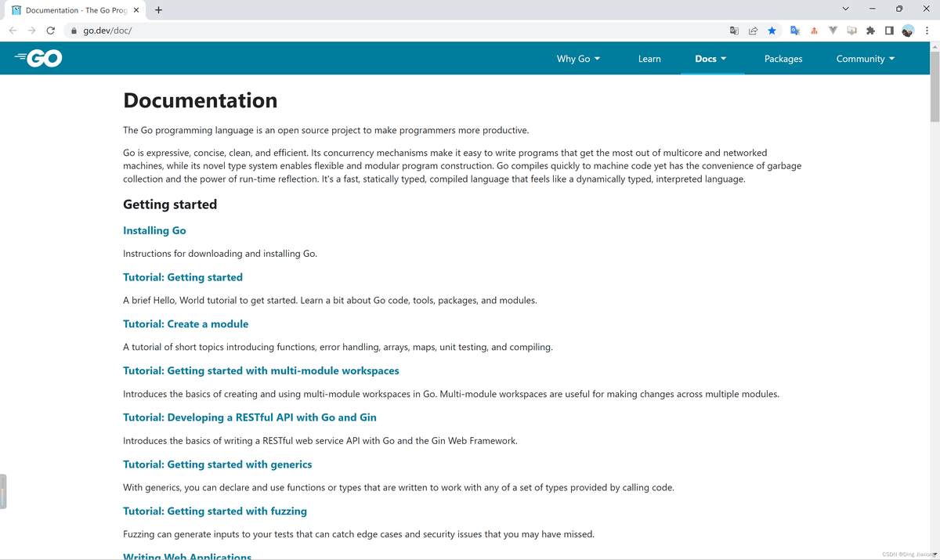
Task: Open the Packages page
Action: 783,59
